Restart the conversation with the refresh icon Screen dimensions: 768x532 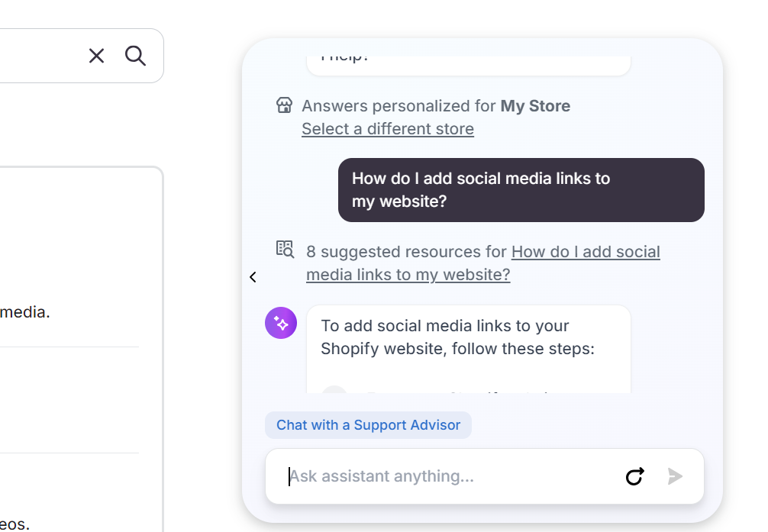click(x=634, y=476)
